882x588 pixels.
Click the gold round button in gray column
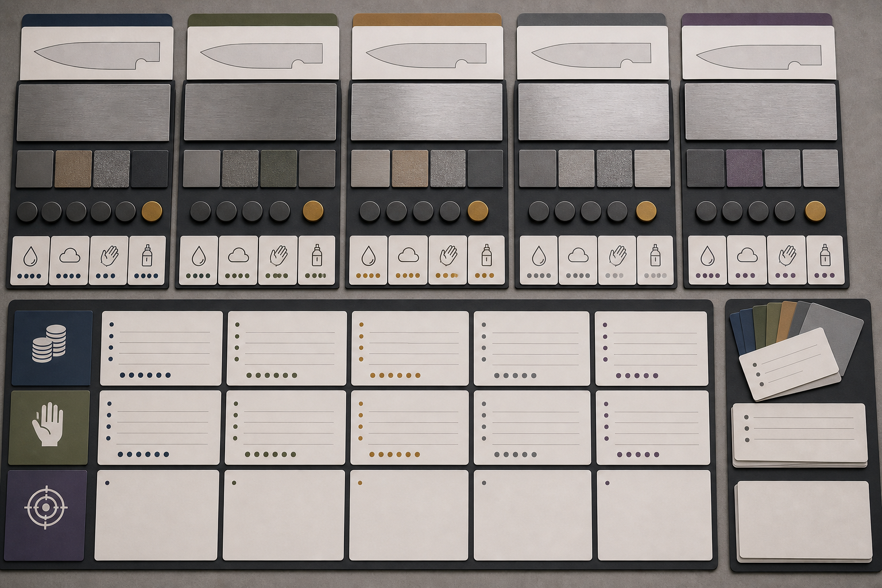point(646,211)
